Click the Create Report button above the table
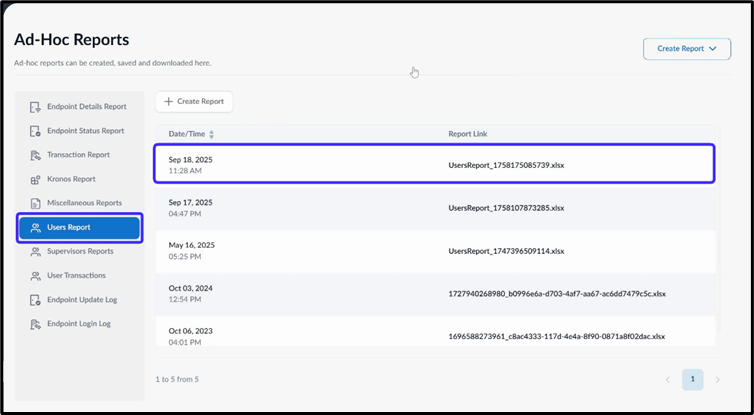The height and width of the screenshot is (415, 754). [194, 101]
